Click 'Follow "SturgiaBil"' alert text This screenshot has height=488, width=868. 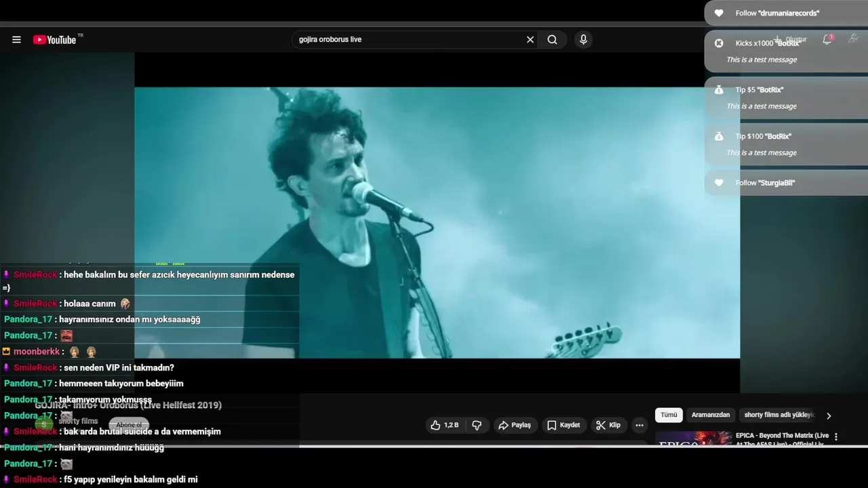pyautogui.click(x=765, y=183)
